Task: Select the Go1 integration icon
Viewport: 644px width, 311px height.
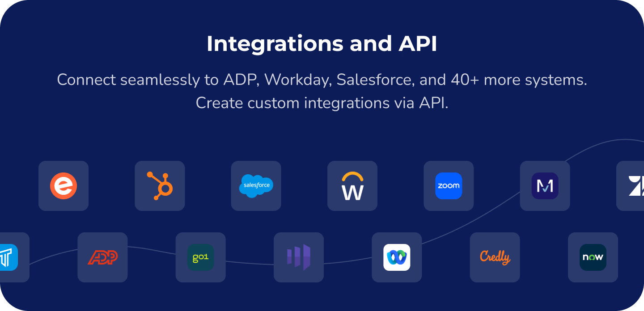Action: 200,257
